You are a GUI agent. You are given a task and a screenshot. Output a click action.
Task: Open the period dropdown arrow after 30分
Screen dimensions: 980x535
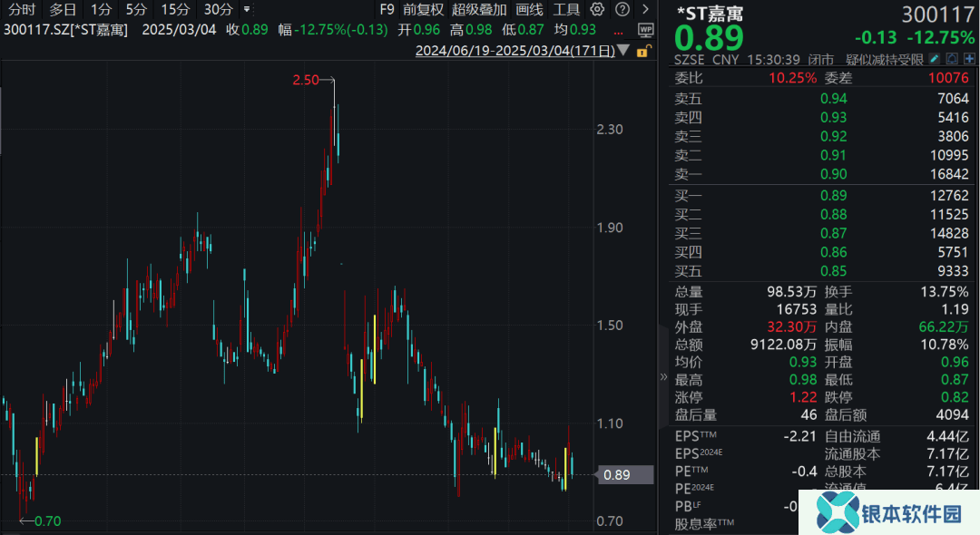point(247,9)
